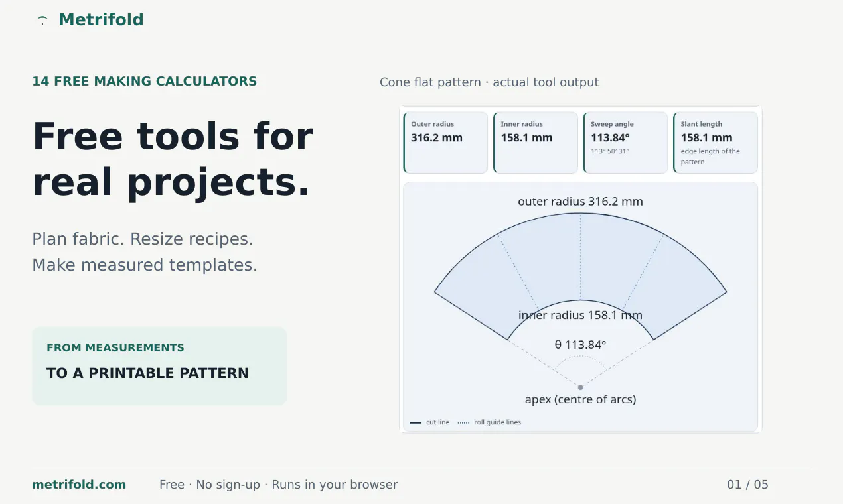843x504 pixels.
Task: Click the "14 FREE MAKING CALCULATORS" heading
Action: [145, 82]
